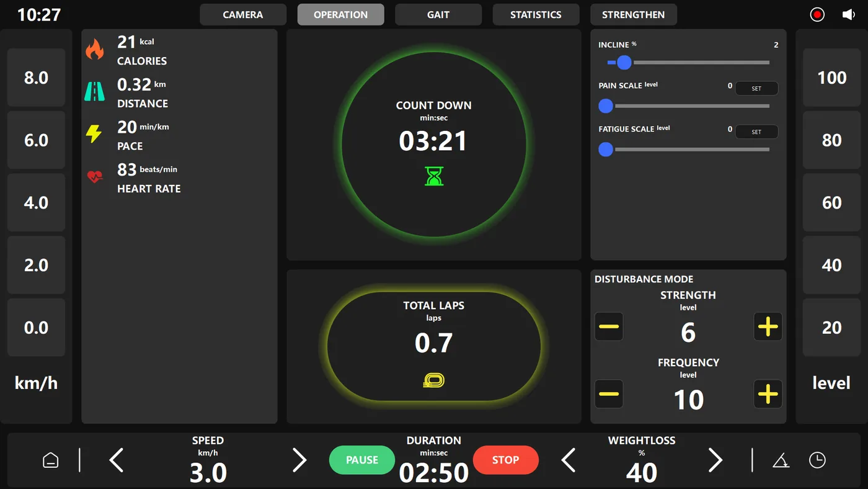Click the pace lightning bolt icon
868x489 pixels.
coord(94,133)
